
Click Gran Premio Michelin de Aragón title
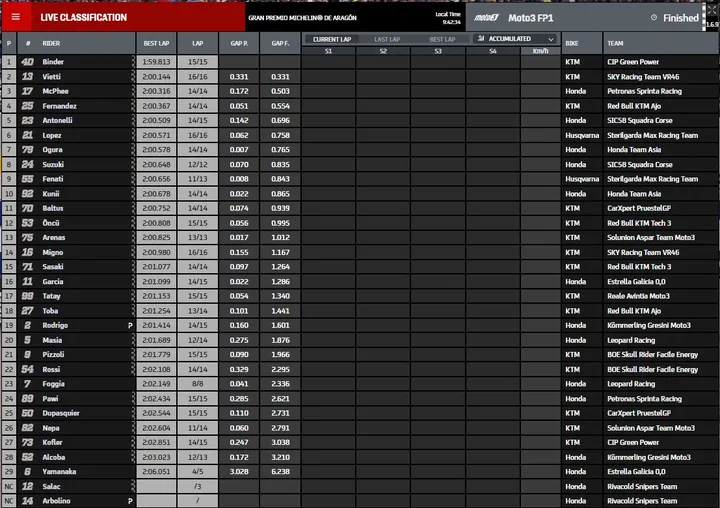[303, 18]
